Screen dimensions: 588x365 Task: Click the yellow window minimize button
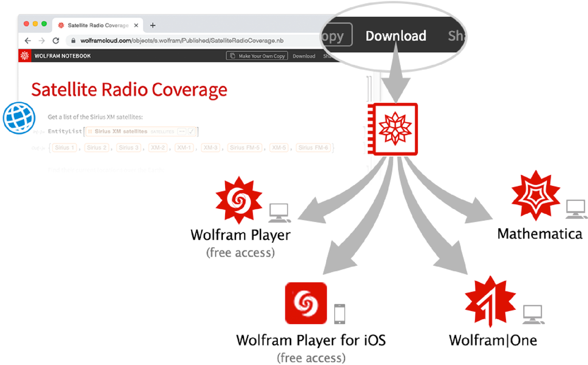(35, 24)
